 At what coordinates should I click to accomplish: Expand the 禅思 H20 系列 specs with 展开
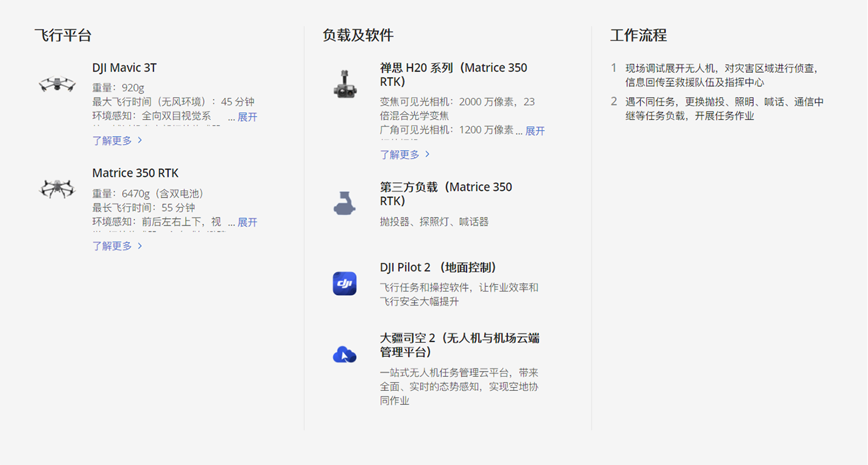535,131
